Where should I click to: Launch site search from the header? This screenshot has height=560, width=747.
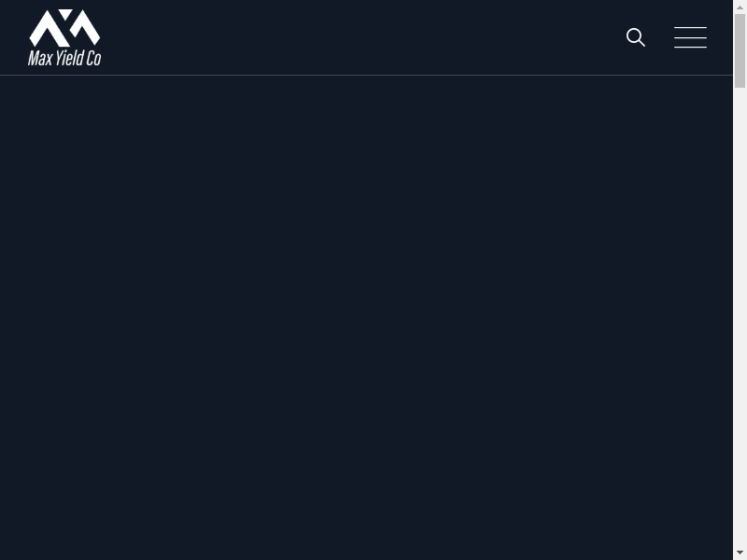click(x=636, y=37)
